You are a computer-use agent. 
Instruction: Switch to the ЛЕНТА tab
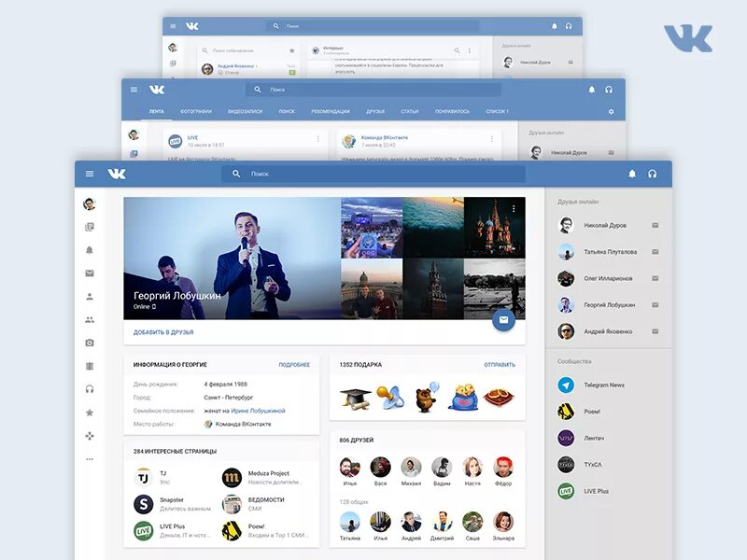point(157,109)
